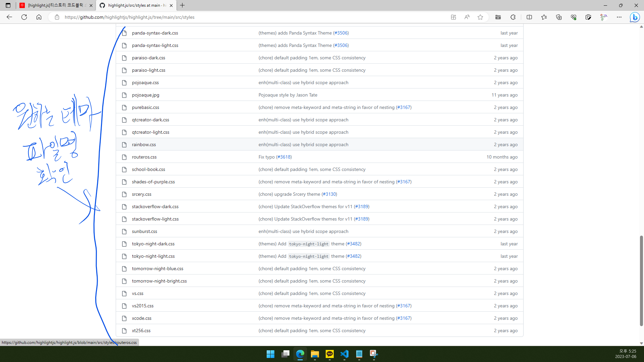View site information lock icon
The height and width of the screenshot is (362, 644).
pos(57,17)
